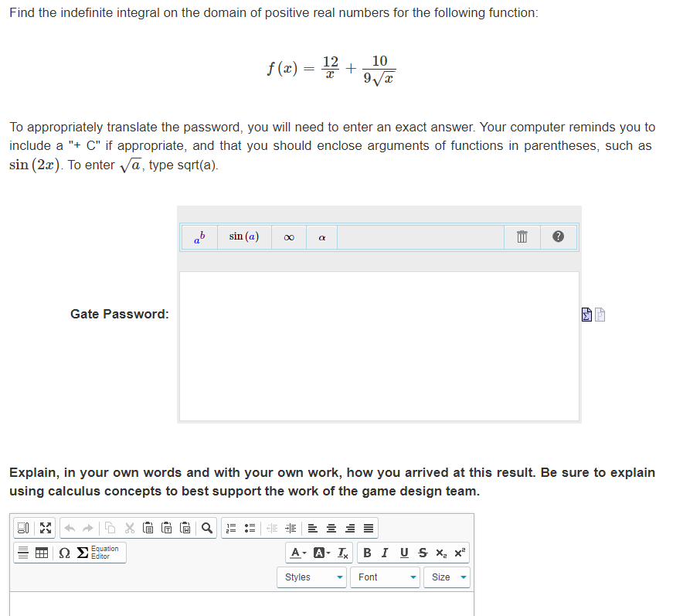Open the Font dropdown

[x=385, y=577]
